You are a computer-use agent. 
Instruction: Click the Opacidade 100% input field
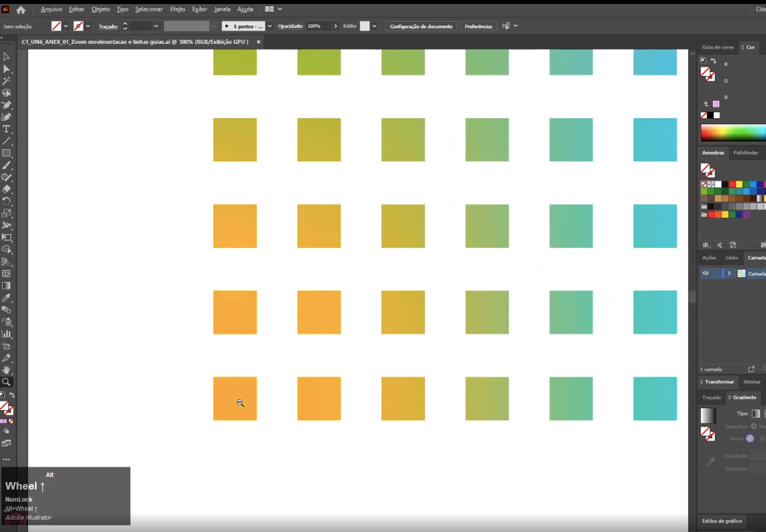318,27
